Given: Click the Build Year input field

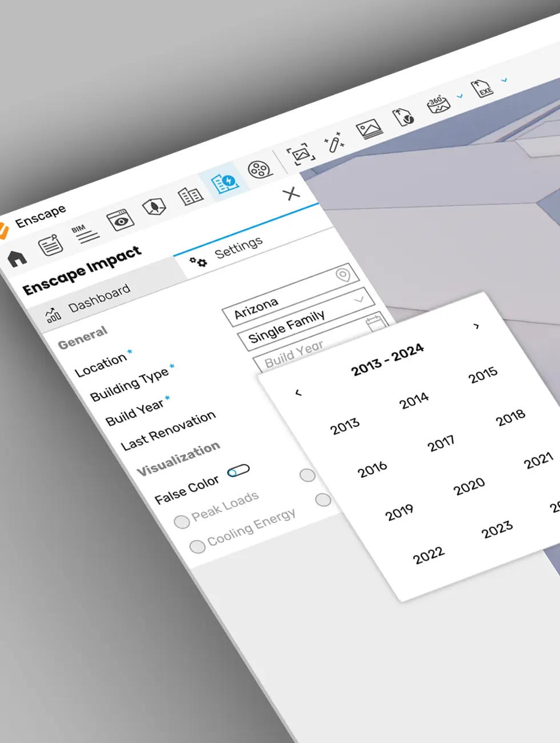Looking at the screenshot, I should (x=321, y=341).
